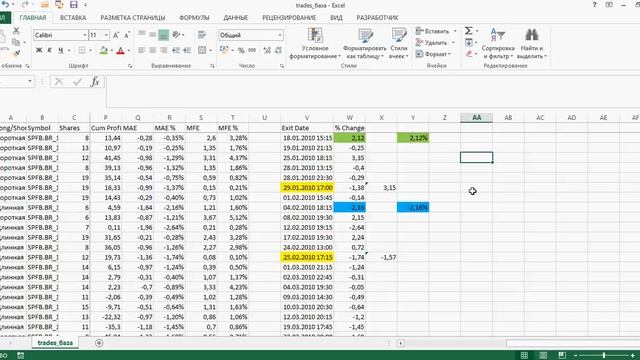Viewport: 640px width, 360px height.
Task: Toggle bold (Ж) formatting
Action: pyautogui.click(x=39, y=50)
